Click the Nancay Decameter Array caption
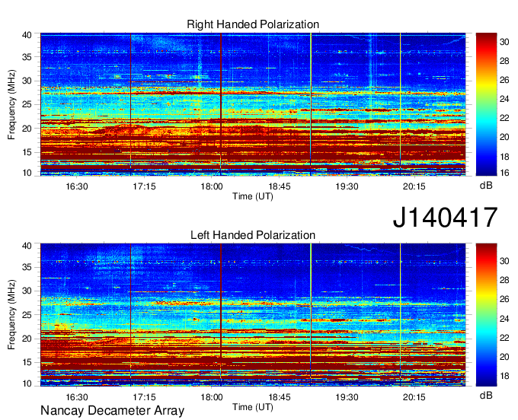 (112, 411)
